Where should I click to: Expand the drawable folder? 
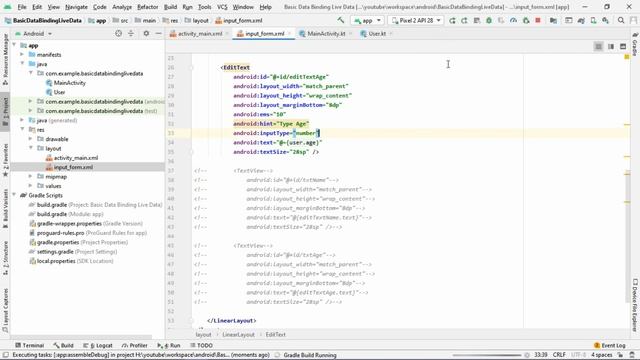[x=30, y=139]
